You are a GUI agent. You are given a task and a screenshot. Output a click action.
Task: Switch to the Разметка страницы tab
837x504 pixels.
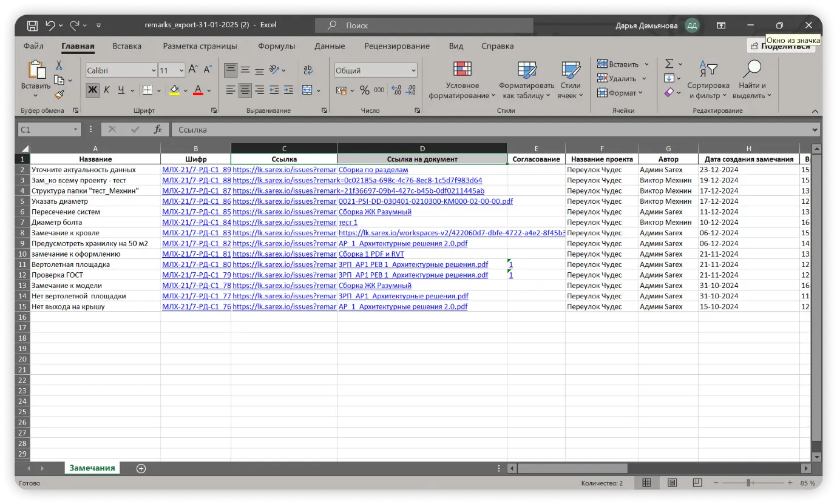tap(200, 46)
